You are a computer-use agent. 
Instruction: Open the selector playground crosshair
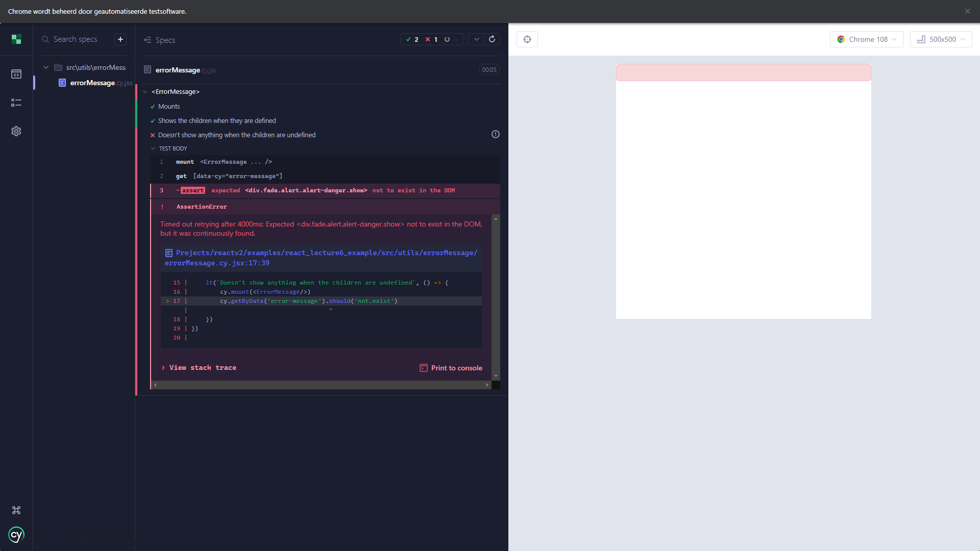(527, 39)
